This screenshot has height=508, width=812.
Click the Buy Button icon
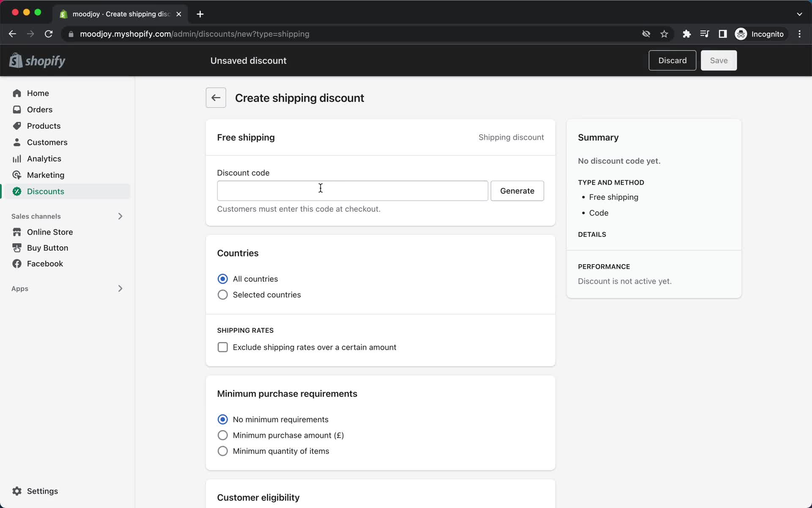point(17,248)
